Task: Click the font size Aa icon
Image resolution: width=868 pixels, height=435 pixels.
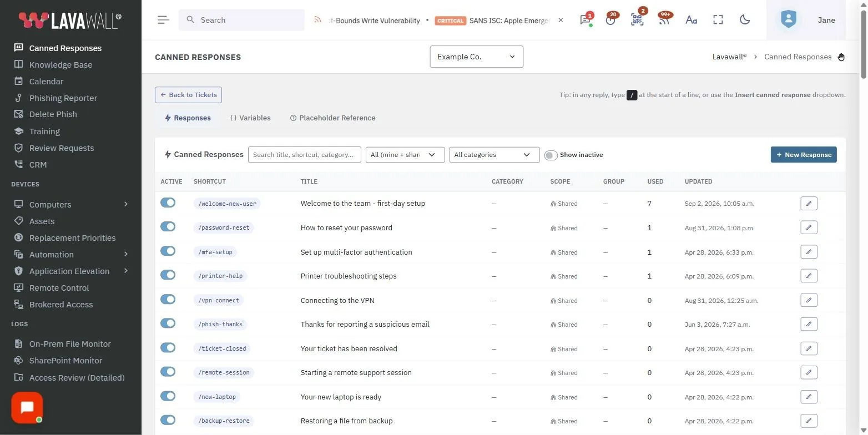Action: (691, 20)
